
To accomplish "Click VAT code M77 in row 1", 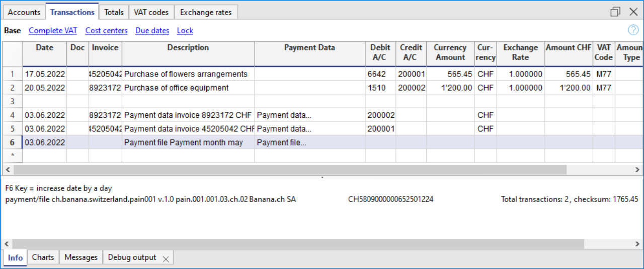I will 604,74.
